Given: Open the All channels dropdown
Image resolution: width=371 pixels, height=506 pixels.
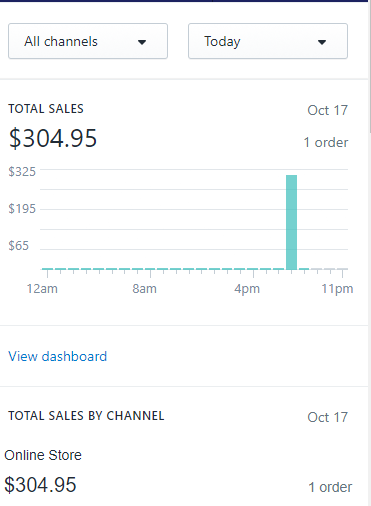Looking at the screenshot, I should [88, 41].
